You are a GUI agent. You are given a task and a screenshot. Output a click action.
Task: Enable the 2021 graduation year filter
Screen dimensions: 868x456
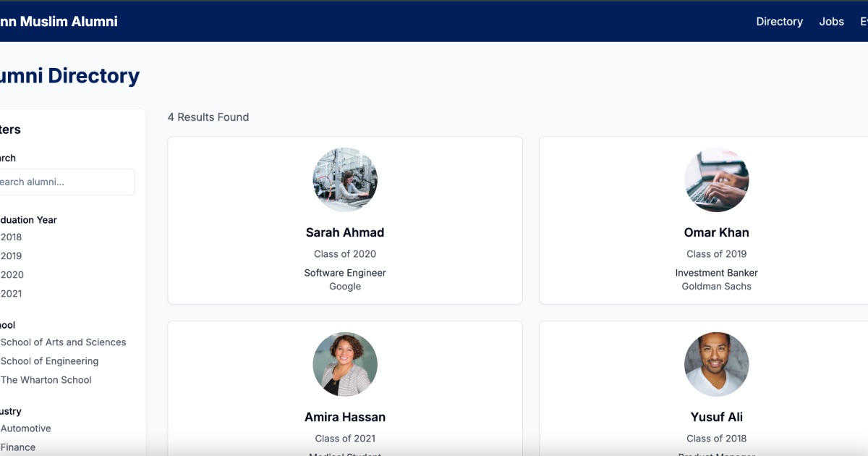pos(13,293)
